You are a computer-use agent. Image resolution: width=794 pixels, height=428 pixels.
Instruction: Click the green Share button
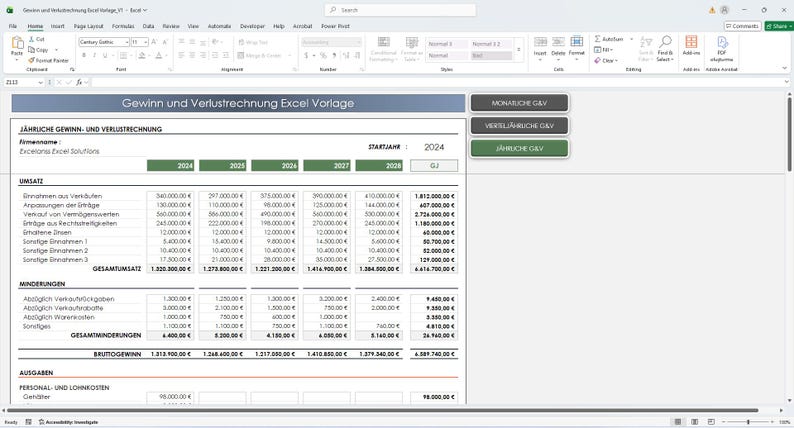(779, 26)
